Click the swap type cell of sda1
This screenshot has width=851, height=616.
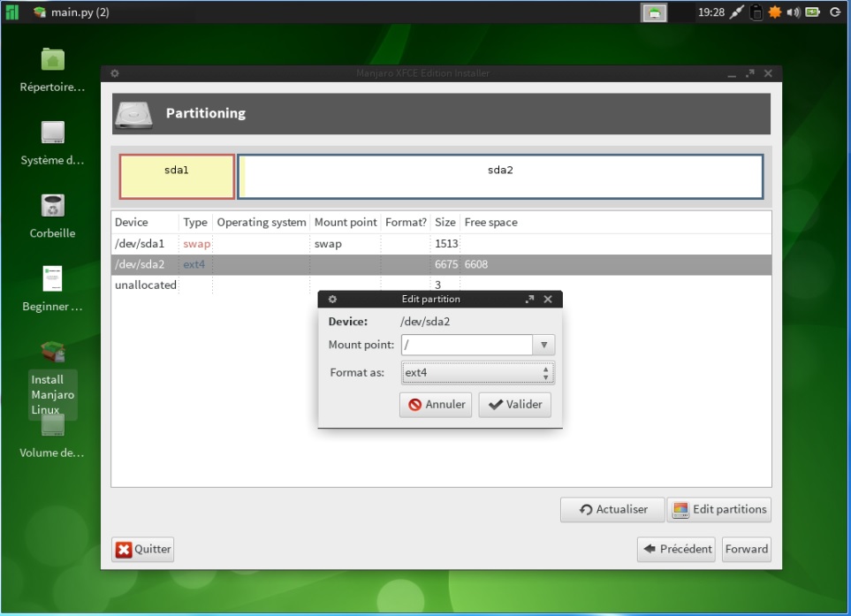coord(196,244)
